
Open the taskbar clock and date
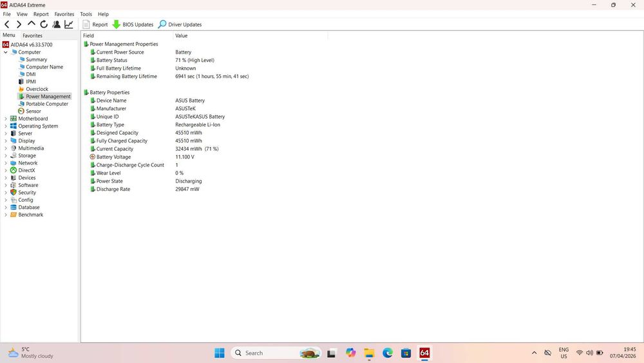(623, 353)
